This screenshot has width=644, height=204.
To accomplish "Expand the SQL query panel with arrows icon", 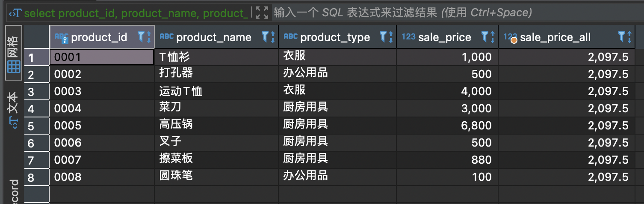I will click(262, 12).
